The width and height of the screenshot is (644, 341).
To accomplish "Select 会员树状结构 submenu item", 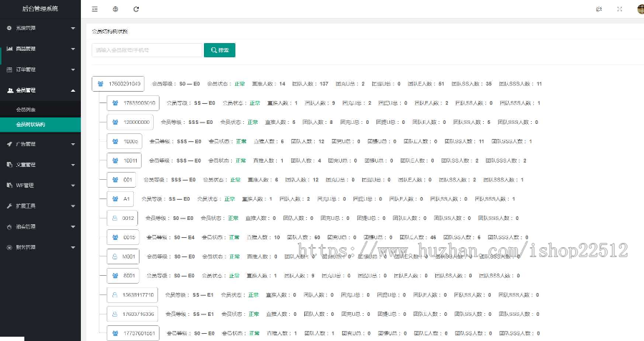I will click(x=40, y=125).
